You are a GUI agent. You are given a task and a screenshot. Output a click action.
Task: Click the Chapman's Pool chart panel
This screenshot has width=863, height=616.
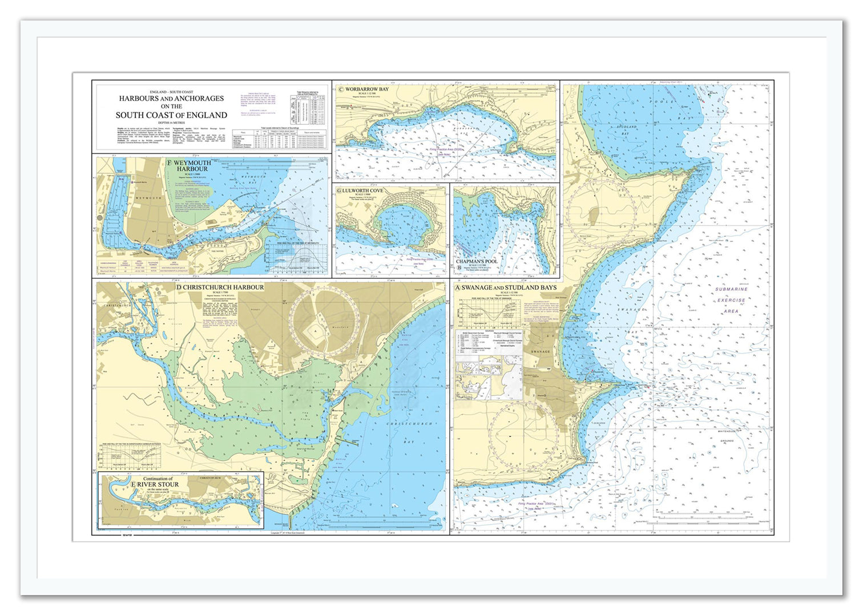[505, 228]
